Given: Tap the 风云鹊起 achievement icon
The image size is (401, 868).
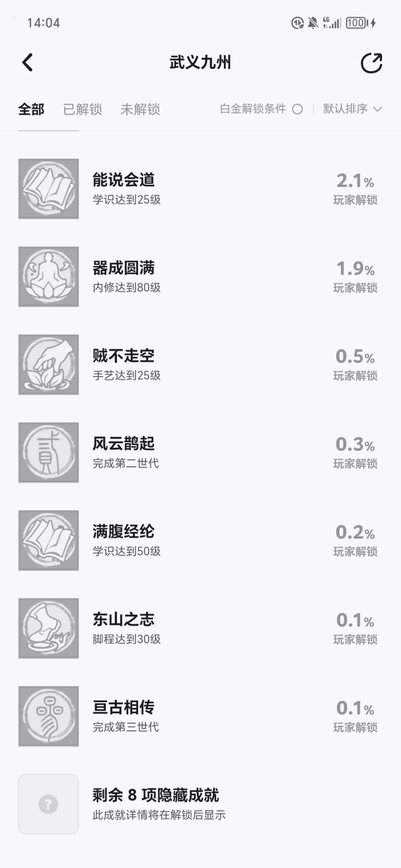Looking at the screenshot, I should 48,453.
